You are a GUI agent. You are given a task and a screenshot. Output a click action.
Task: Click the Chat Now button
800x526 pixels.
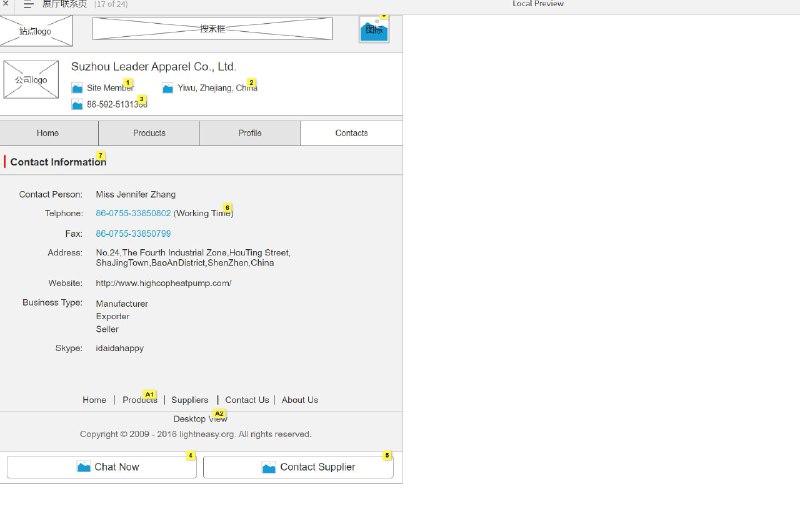pos(102,467)
